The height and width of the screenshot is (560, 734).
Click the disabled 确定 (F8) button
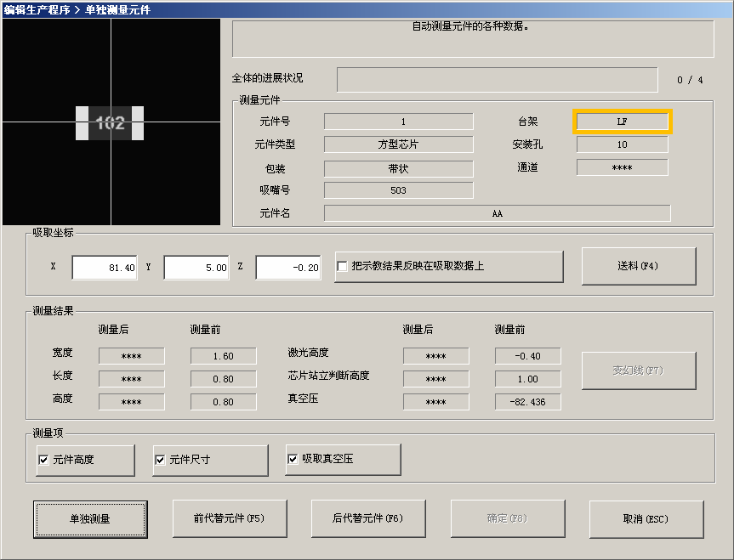tap(508, 518)
